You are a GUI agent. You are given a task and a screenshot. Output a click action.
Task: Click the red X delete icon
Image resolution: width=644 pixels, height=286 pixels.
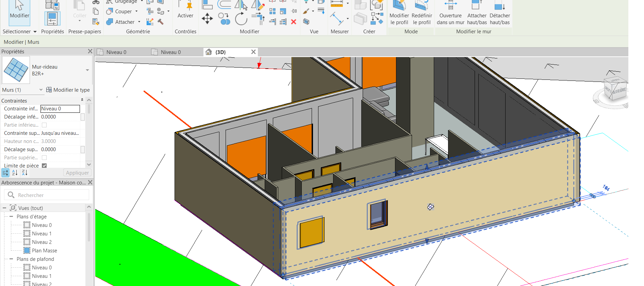click(294, 22)
